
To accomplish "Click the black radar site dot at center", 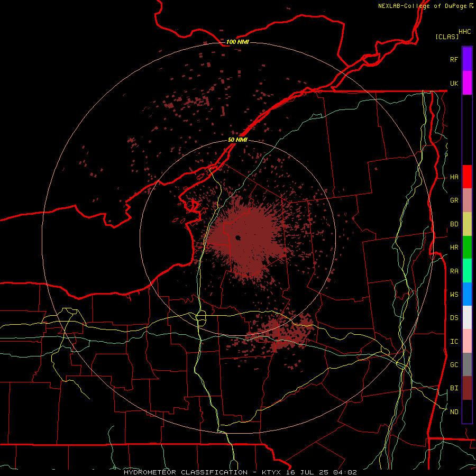I will tap(237, 238).
